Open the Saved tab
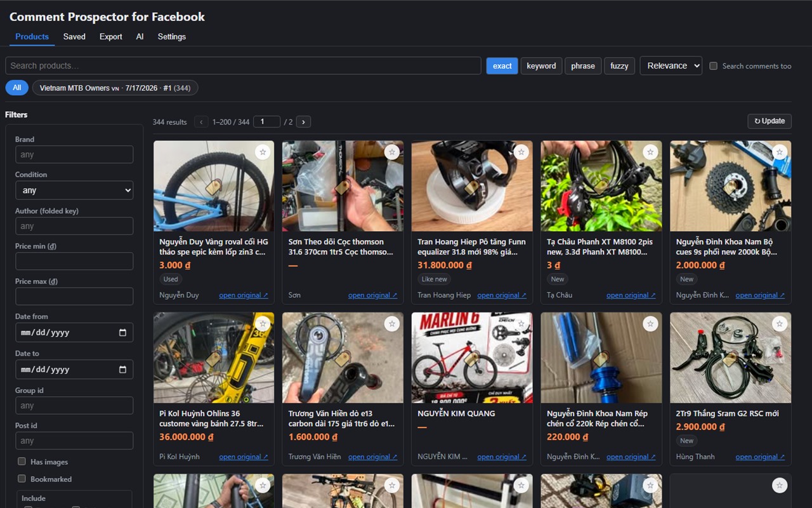 [74, 37]
